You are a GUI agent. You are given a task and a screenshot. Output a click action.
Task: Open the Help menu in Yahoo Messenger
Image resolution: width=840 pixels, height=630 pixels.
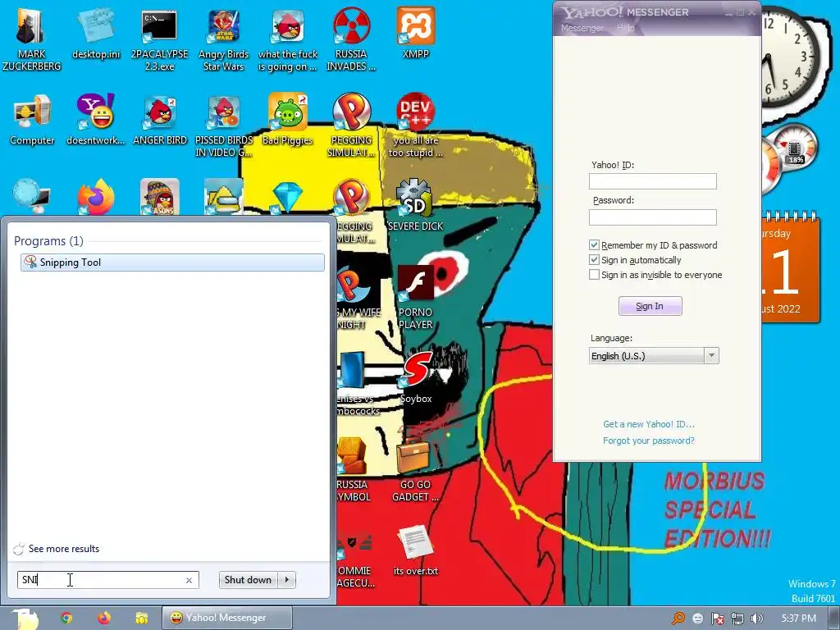pos(625,28)
